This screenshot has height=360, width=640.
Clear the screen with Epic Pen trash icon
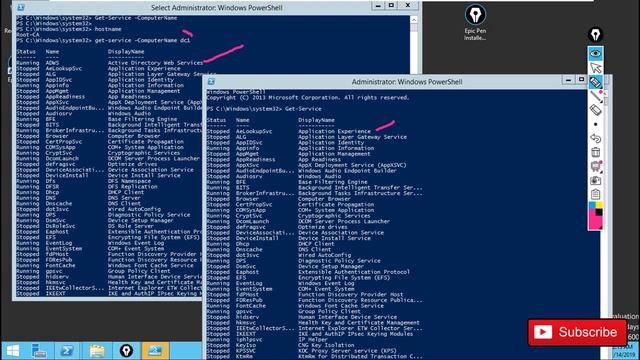click(x=596, y=152)
